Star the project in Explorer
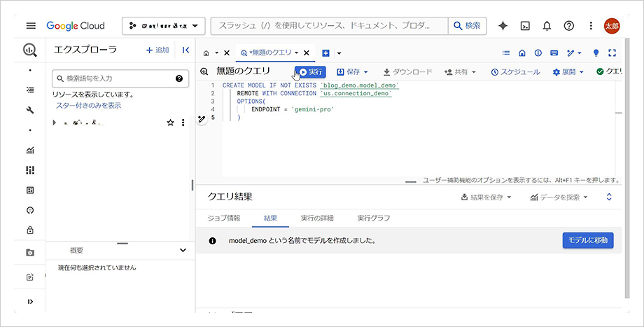This screenshot has width=644, height=327. (x=170, y=123)
